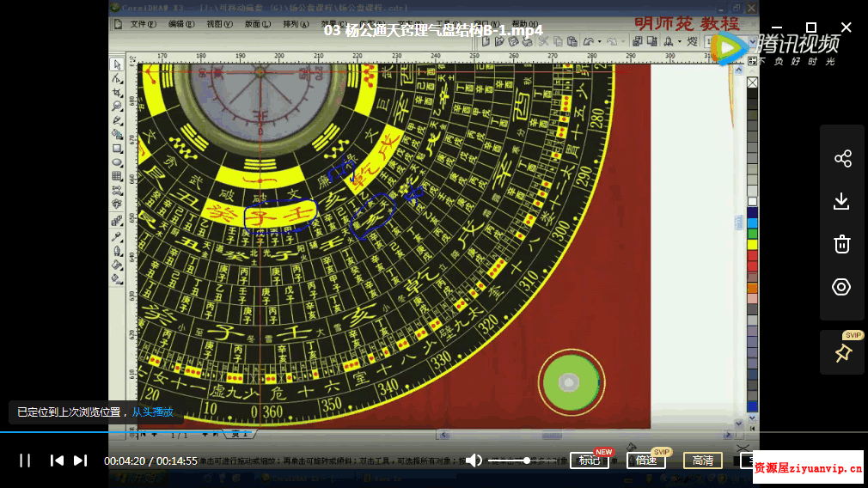Adjust the volume slider handle

pyautogui.click(x=527, y=461)
